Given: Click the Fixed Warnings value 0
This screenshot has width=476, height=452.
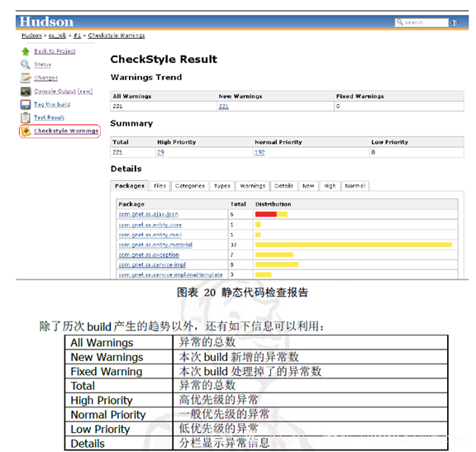Looking at the screenshot, I should (x=338, y=107).
